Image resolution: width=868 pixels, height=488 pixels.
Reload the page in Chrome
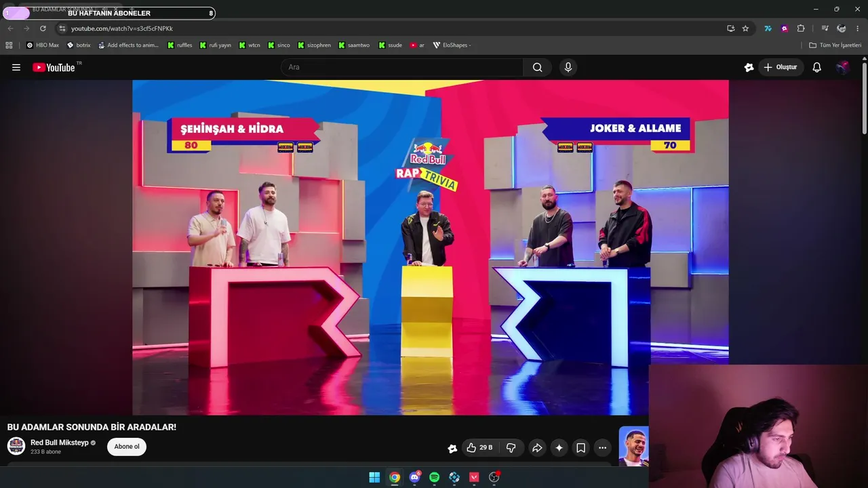click(x=43, y=28)
